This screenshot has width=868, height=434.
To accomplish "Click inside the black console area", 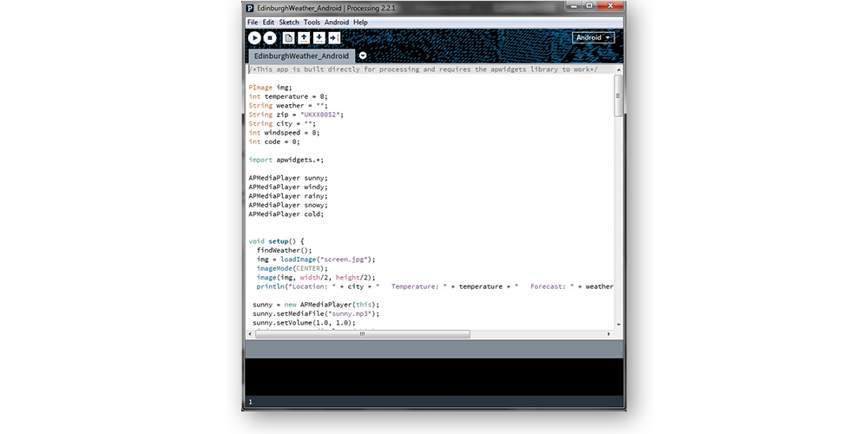I will coord(434,377).
